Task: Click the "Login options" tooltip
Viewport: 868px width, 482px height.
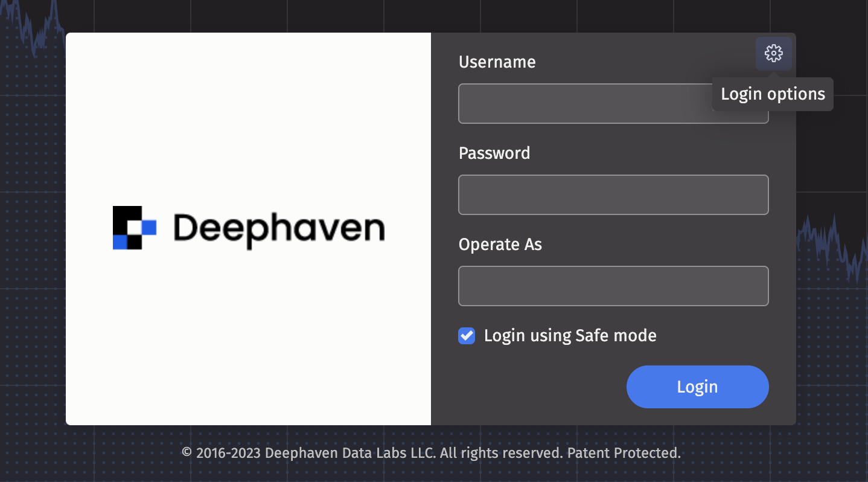Action: tap(773, 94)
